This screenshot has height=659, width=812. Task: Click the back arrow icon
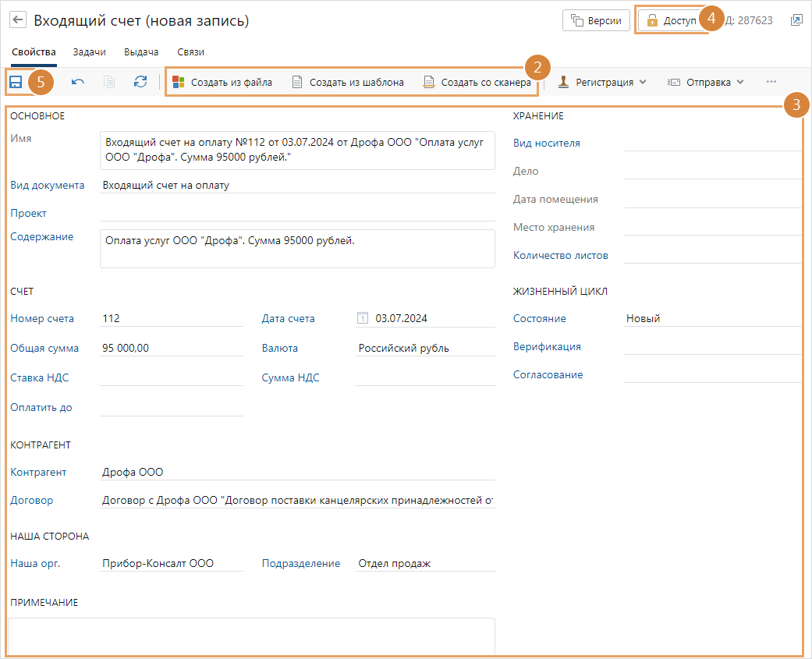point(19,21)
